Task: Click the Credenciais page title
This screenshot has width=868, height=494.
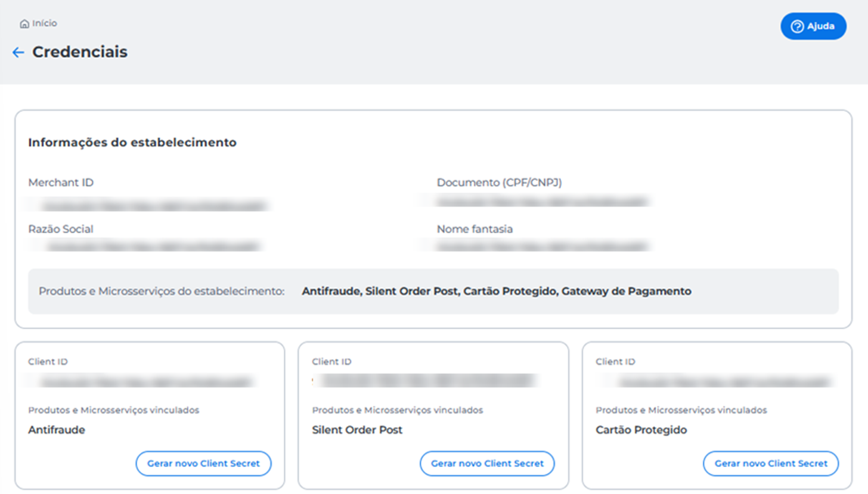Action: click(x=80, y=52)
